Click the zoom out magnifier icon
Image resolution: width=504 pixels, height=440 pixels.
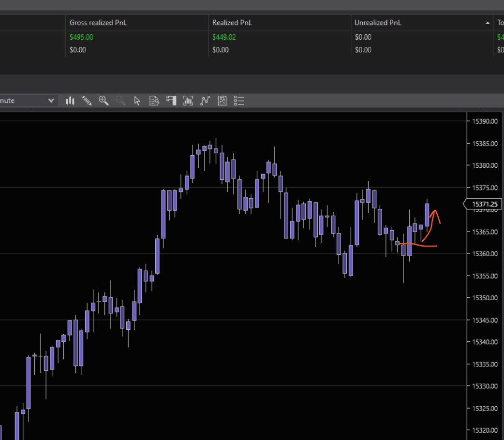point(120,101)
